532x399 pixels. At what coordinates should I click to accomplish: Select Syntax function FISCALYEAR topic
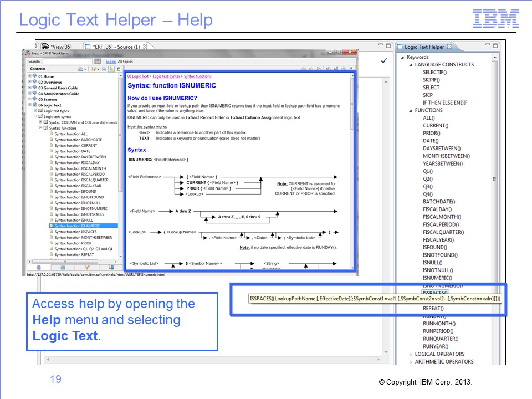pos(78,186)
